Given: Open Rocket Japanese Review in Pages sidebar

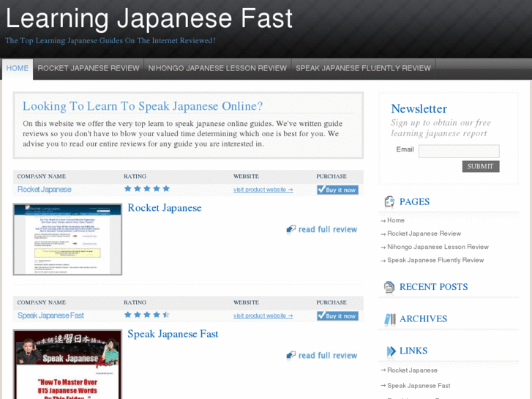Looking at the screenshot, I should [424, 234].
